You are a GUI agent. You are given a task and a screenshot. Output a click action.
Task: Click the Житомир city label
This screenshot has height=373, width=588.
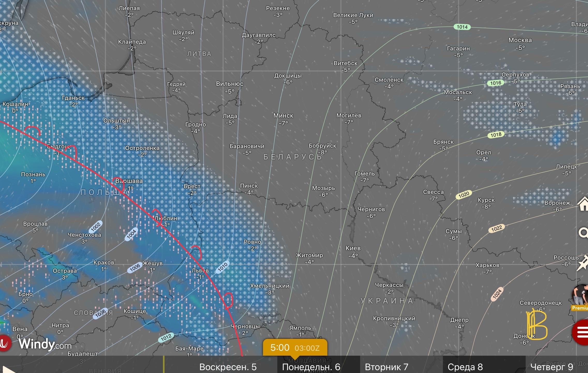point(309,255)
